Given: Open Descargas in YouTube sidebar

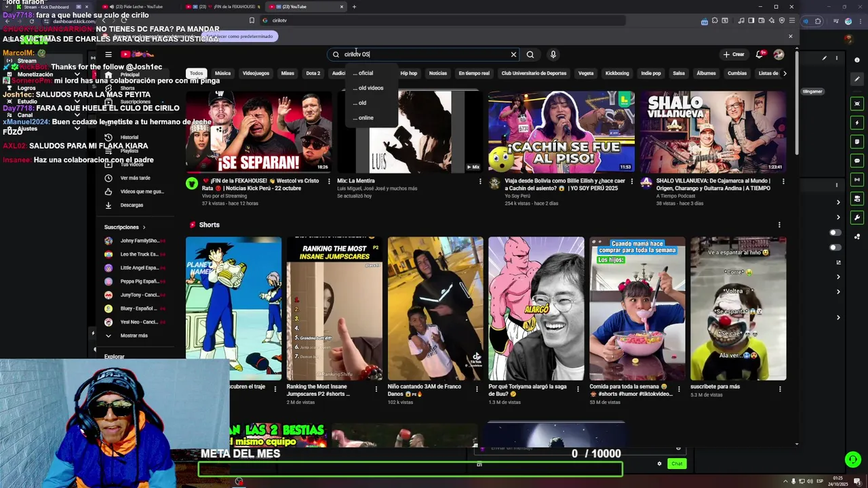Looking at the screenshot, I should tap(132, 205).
